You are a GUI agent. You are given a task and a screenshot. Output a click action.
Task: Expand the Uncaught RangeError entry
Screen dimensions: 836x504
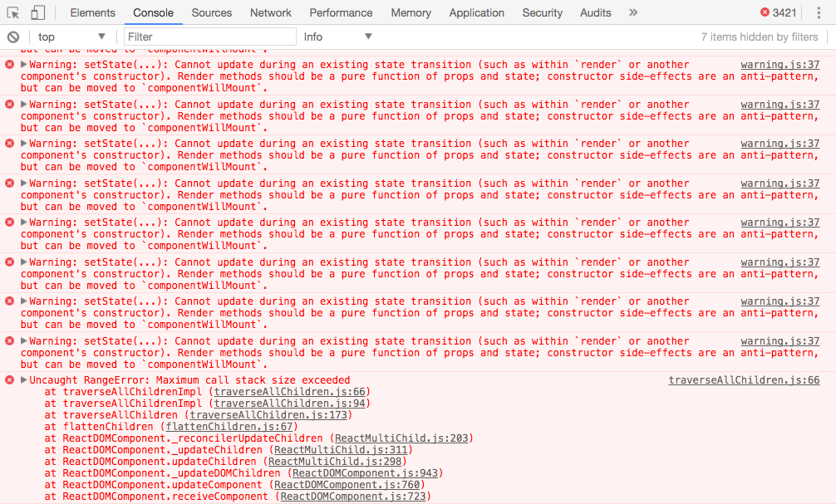click(20, 380)
